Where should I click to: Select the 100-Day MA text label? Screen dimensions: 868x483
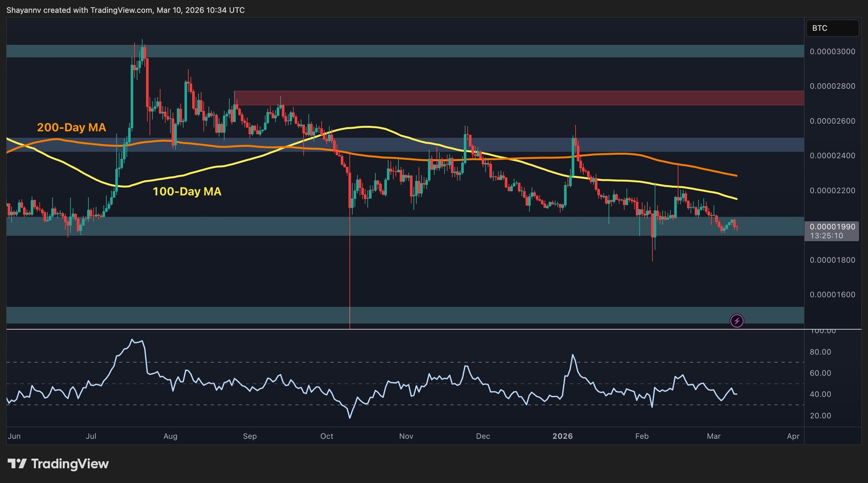click(187, 191)
